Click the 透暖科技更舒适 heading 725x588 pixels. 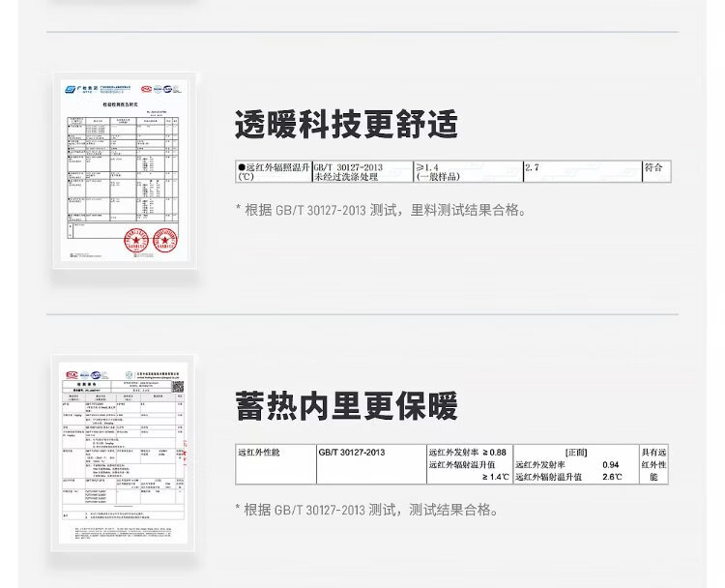[x=346, y=125]
